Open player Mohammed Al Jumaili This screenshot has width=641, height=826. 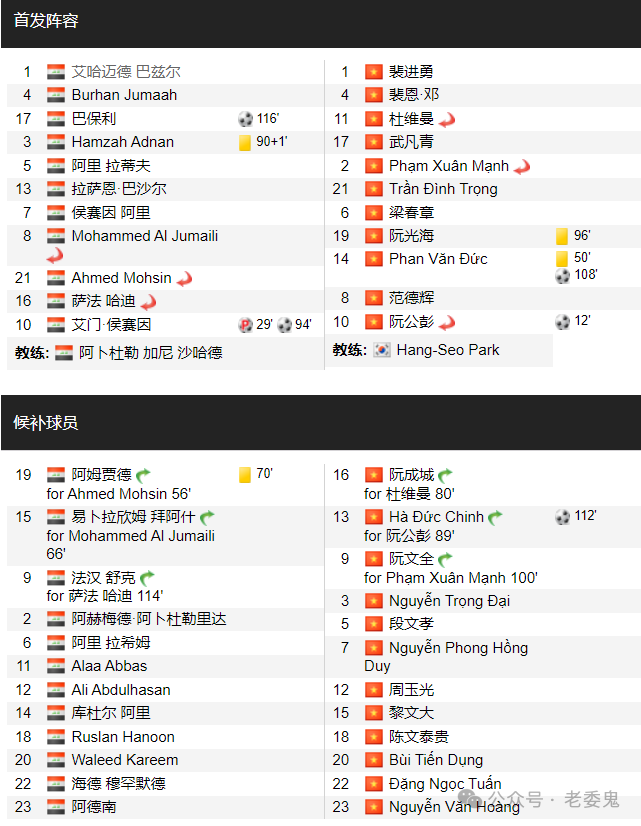coord(145,236)
